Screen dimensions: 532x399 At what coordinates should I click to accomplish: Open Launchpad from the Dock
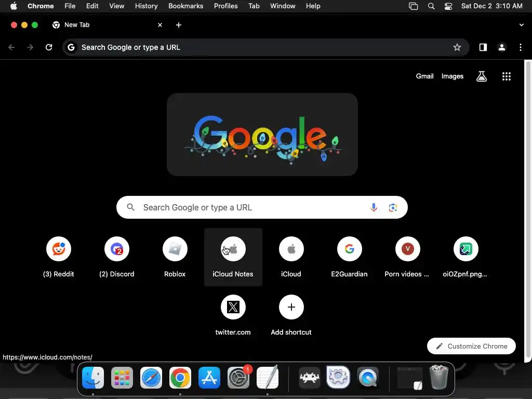[122, 378]
